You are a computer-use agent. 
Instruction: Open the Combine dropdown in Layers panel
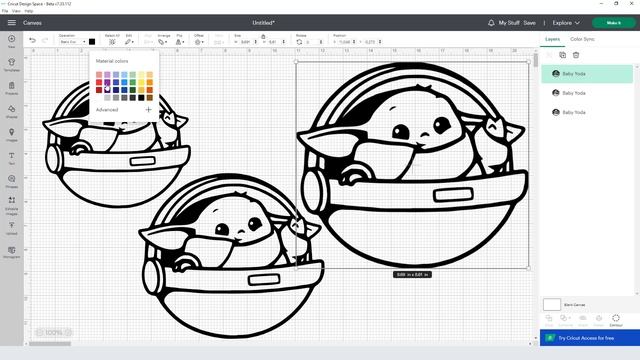[565, 320]
